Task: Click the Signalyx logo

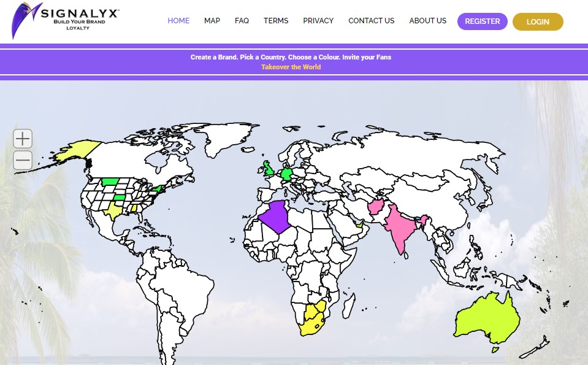Action: [x=64, y=20]
